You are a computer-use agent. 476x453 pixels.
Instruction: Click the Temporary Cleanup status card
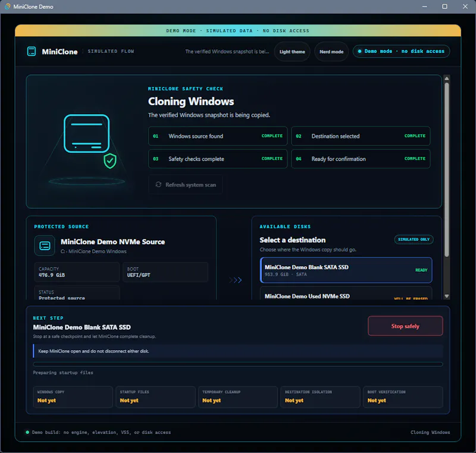click(x=237, y=397)
